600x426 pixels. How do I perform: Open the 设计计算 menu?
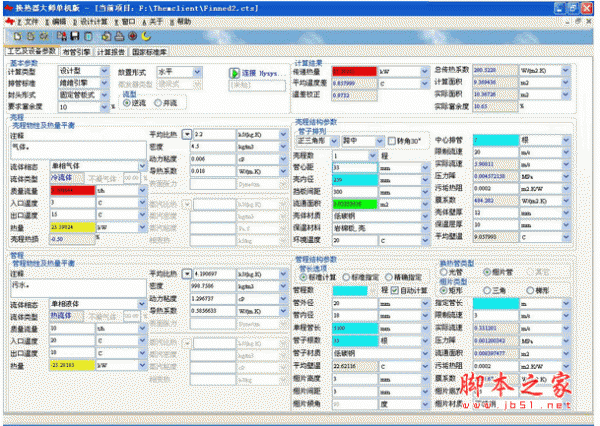click(90, 22)
